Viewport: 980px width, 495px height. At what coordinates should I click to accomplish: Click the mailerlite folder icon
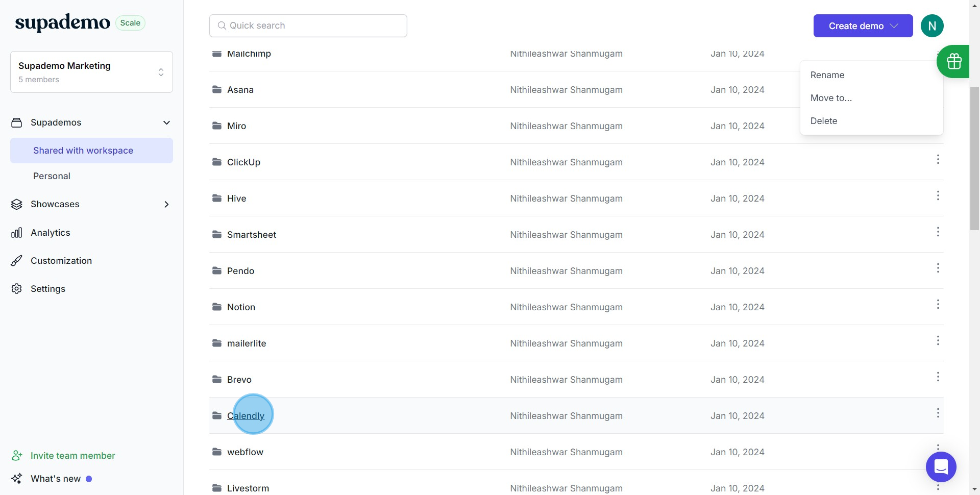[217, 343]
